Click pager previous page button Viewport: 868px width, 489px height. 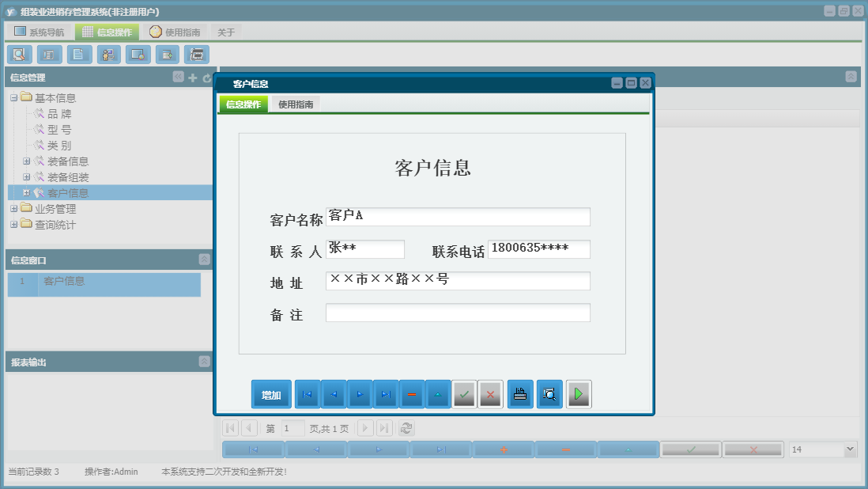[249, 428]
